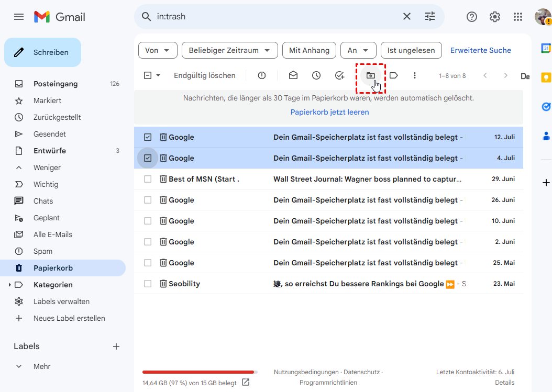This screenshot has height=392, width=552.
Task: Open Google Keep side panel icon
Action: pyautogui.click(x=546, y=77)
